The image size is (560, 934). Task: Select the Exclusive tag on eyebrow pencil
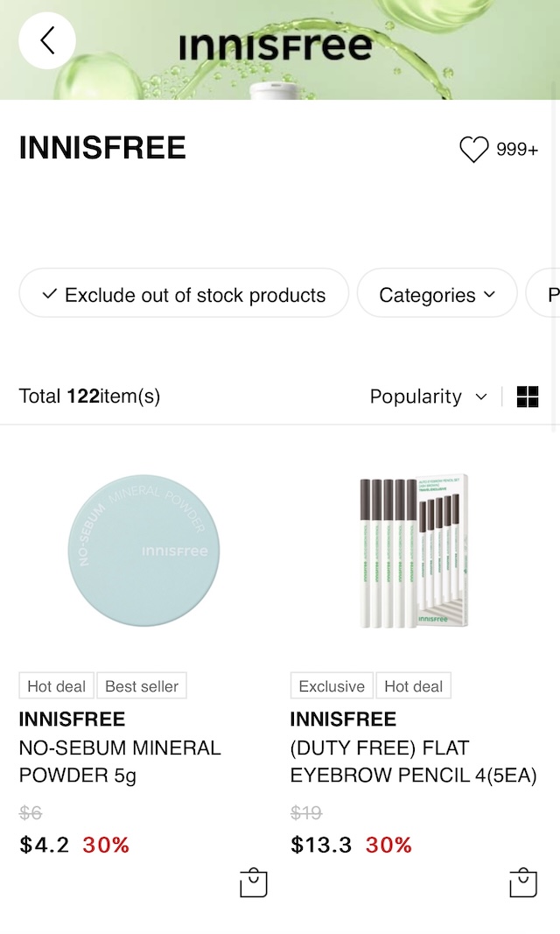[x=332, y=685]
